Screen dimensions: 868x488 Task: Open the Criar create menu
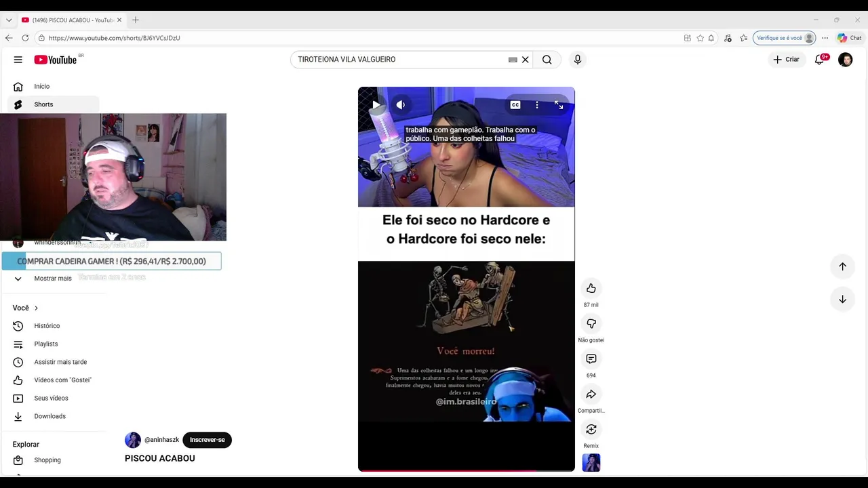click(x=787, y=60)
